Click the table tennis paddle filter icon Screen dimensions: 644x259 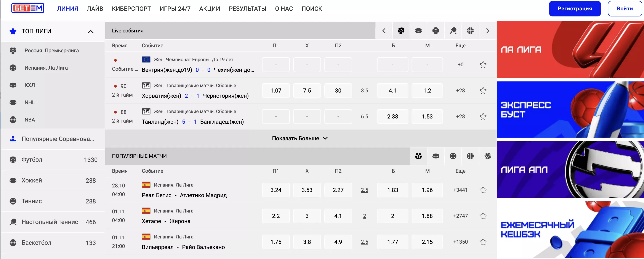(x=453, y=30)
